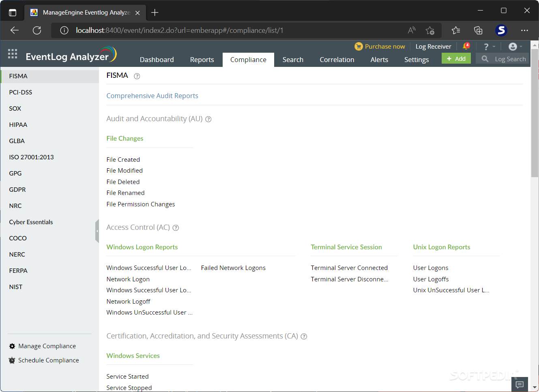Screen dimensions: 539x392
Task: Open Failed Network Logons report
Action: point(233,268)
